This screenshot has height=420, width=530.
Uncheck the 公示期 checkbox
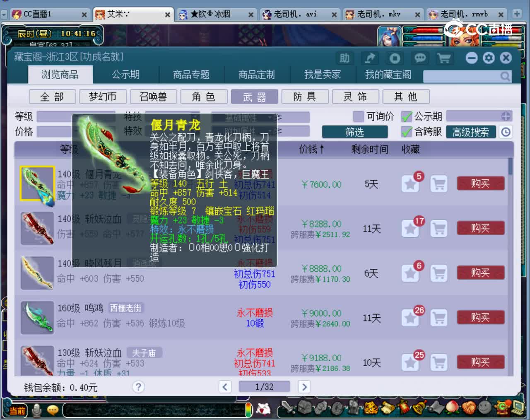click(x=406, y=116)
